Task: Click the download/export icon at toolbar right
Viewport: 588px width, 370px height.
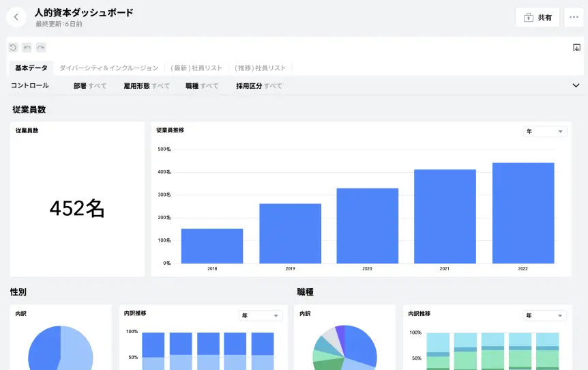Action: click(x=577, y=48)
